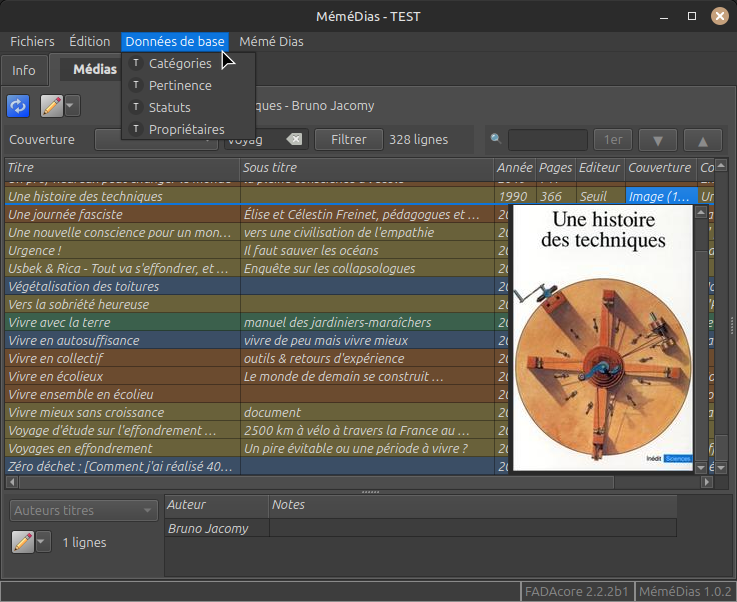Choose Propriétaires from the menu
Screen dimensions: 737x602
tap(188, 129)
